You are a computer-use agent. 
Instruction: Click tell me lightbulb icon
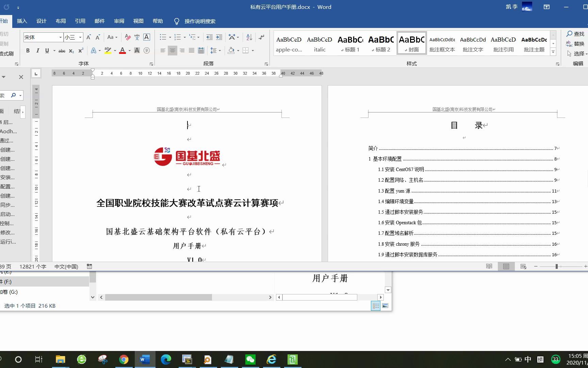click(177, 21)
